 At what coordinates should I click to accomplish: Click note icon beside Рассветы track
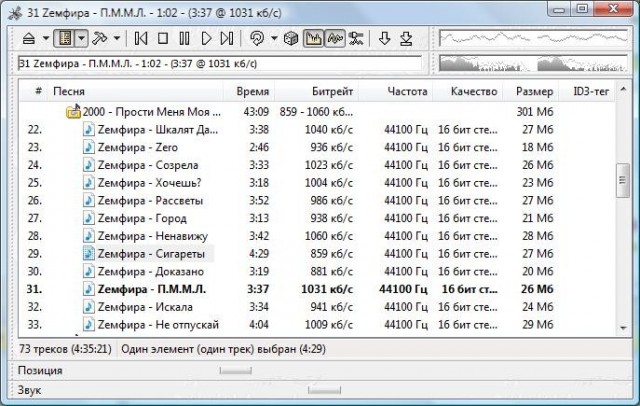point(89,201)
